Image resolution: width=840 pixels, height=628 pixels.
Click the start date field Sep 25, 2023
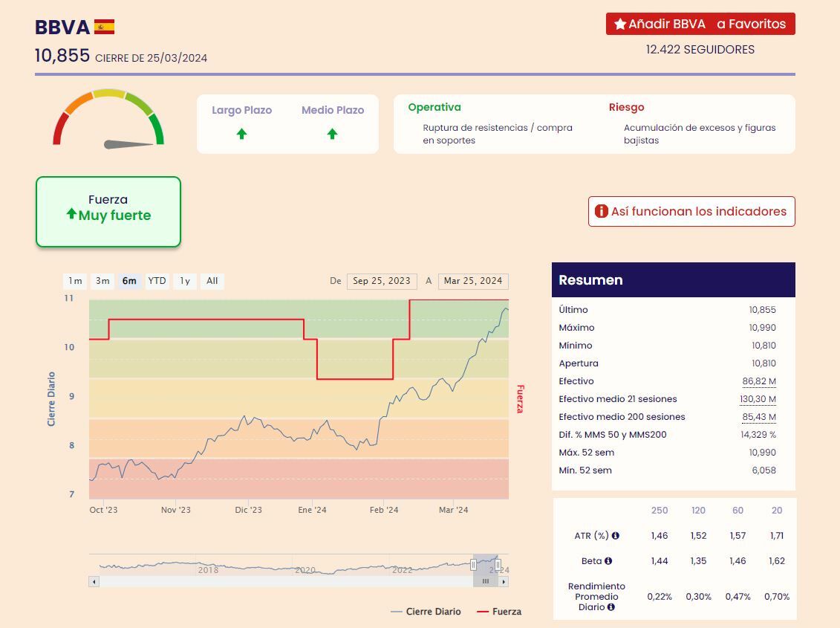tap(382, 281)
